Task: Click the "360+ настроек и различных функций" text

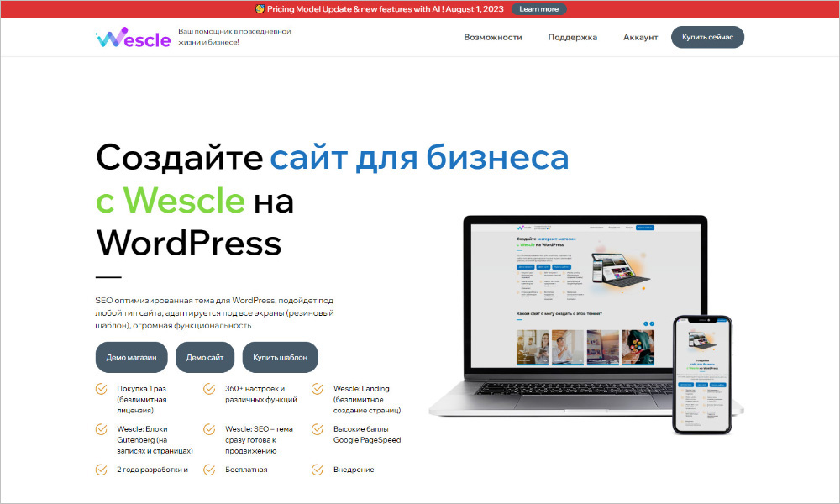Action: tap(261, 394)
